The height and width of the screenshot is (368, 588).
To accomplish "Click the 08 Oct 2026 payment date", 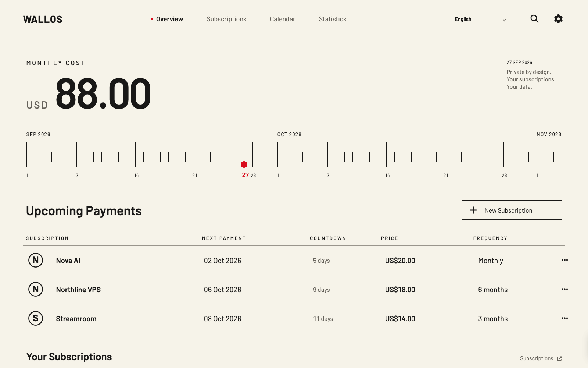I will [223, 319].
